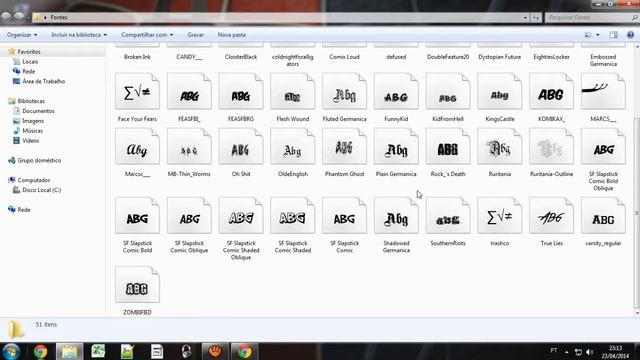Open the volume icon in system tray

(589, 352)
